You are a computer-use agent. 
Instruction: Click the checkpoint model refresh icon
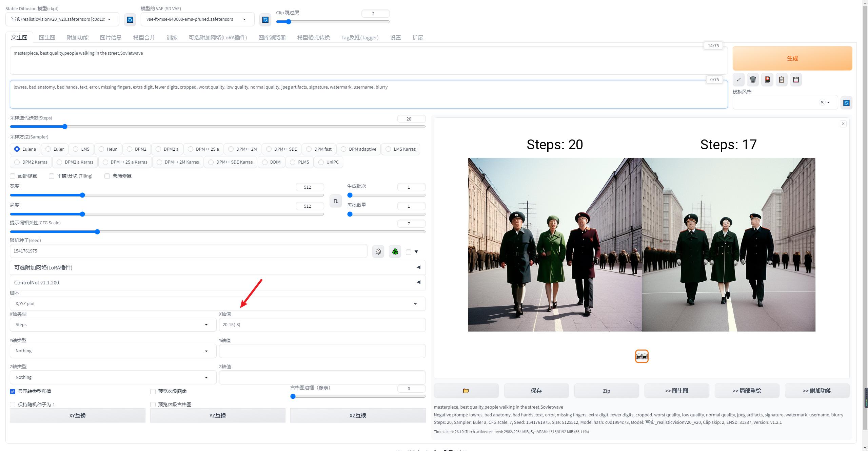129,19
